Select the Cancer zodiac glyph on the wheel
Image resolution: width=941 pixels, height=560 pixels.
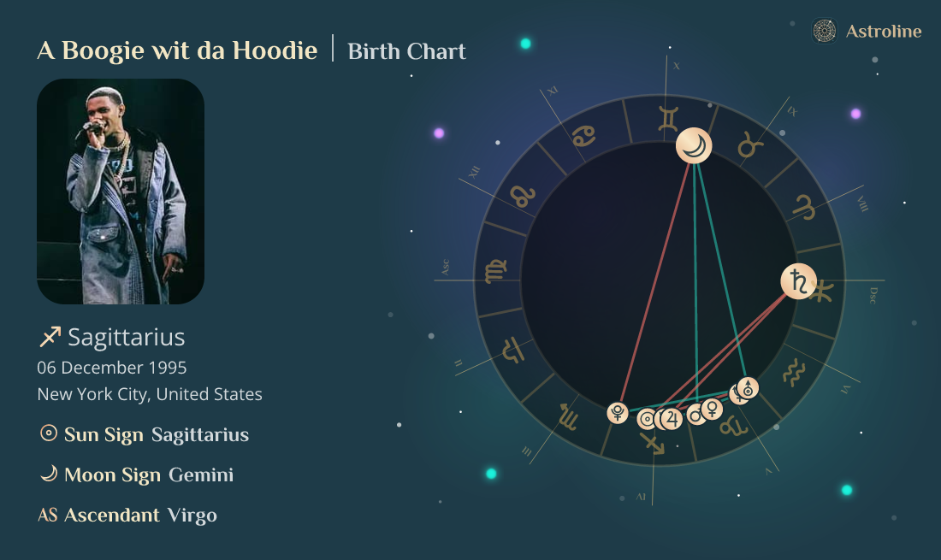(585, 135)
